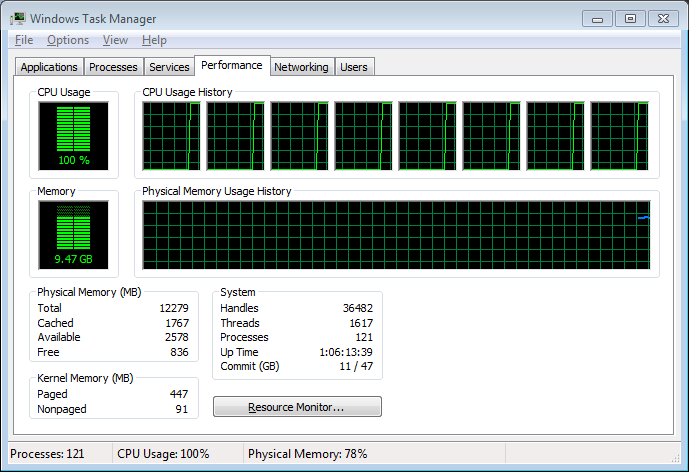Switch to the Users tab
Image resolution: width=689 pixels, height=472 pixels.
coord(354,67)
